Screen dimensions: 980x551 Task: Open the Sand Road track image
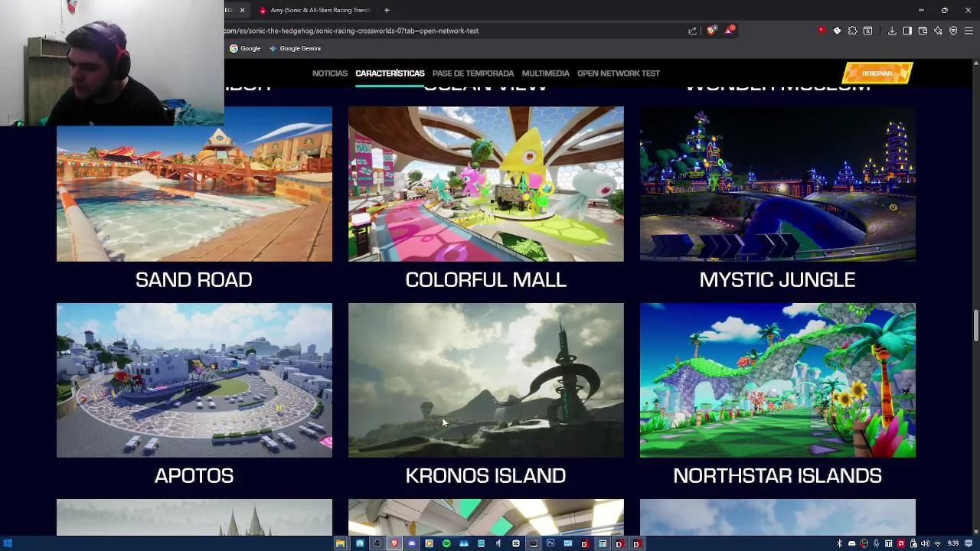coord(194,184)
